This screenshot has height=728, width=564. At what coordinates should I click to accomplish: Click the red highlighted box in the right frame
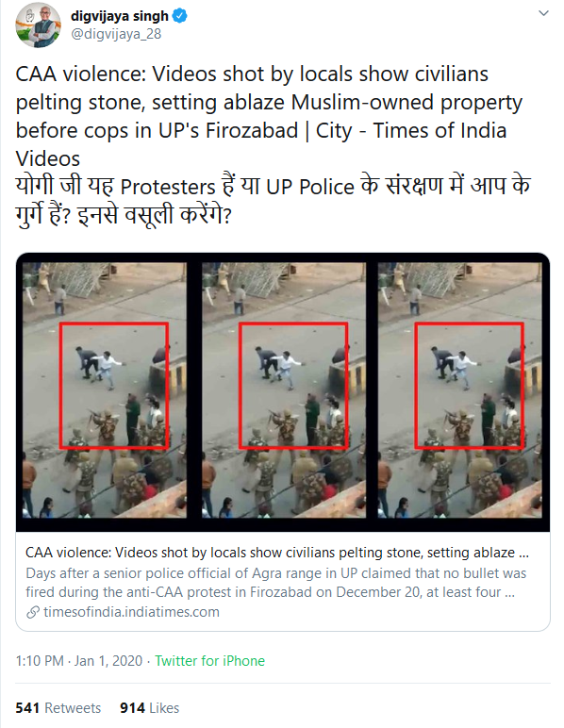470,386
